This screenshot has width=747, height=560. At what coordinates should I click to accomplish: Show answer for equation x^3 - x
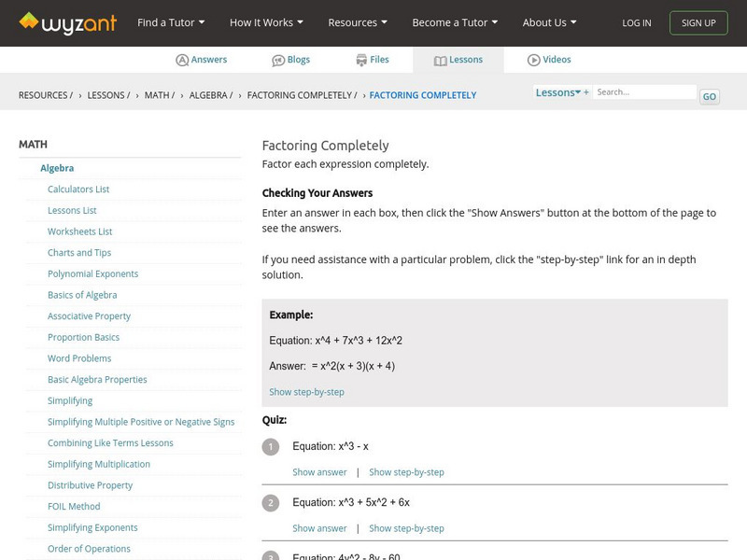tap(319, 472)
